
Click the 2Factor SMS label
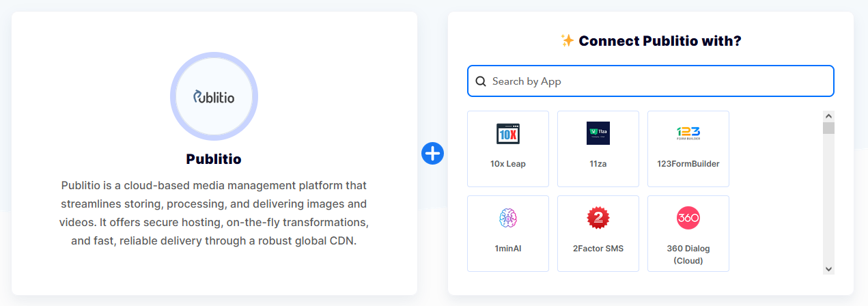click(x=598, y=249)
